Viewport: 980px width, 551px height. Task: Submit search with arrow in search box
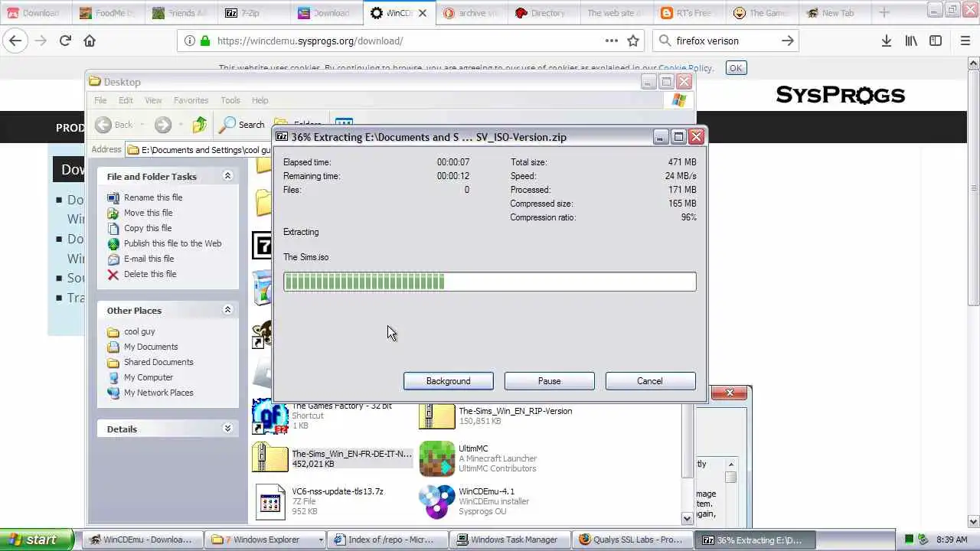click(x=787, y=41)
